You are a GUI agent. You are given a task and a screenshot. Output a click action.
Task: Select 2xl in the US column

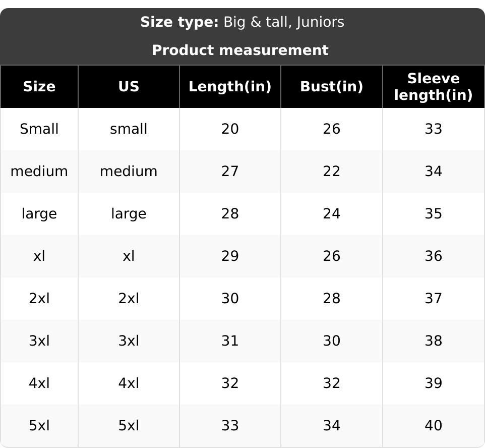[x=129, y=299]
